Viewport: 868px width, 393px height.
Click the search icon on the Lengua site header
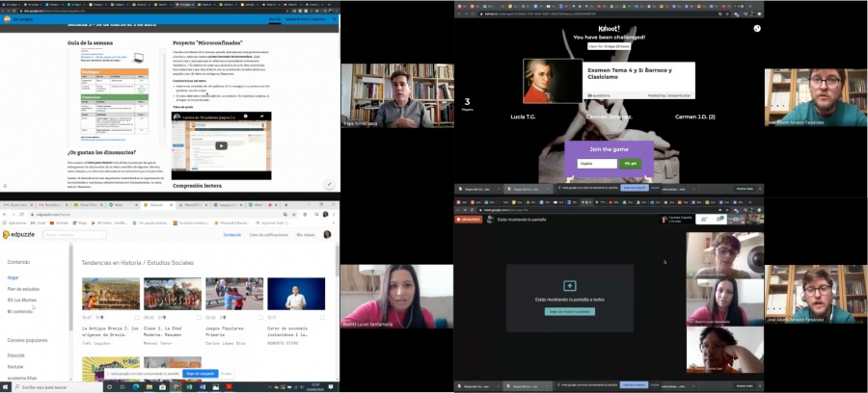tap(335, 19)
